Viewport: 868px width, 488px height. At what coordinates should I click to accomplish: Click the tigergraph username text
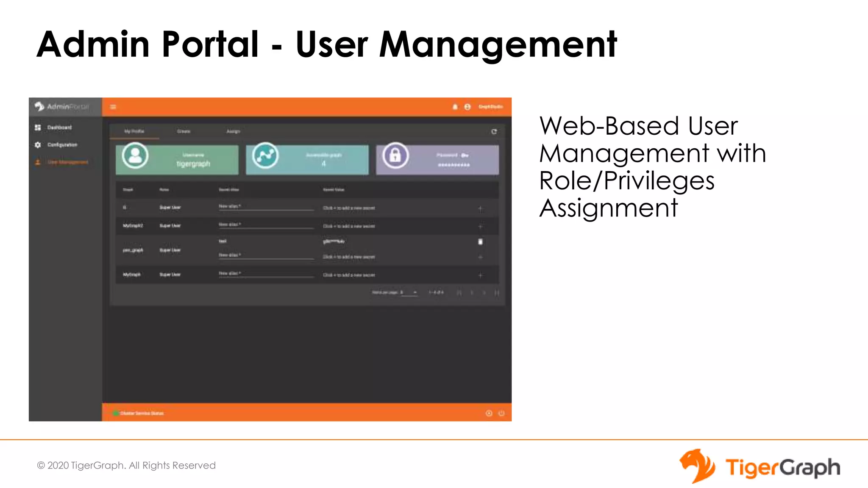click(x=193, y=164)
